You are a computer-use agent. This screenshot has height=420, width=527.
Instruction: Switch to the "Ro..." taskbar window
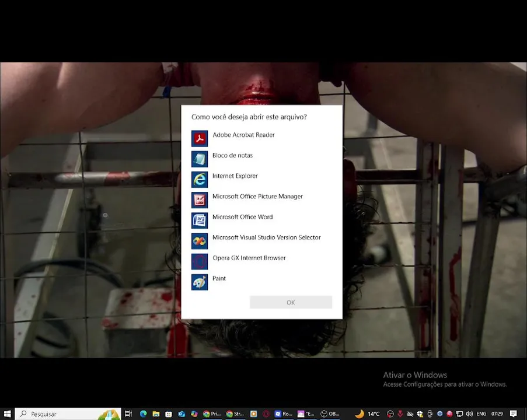coord(283,414)
